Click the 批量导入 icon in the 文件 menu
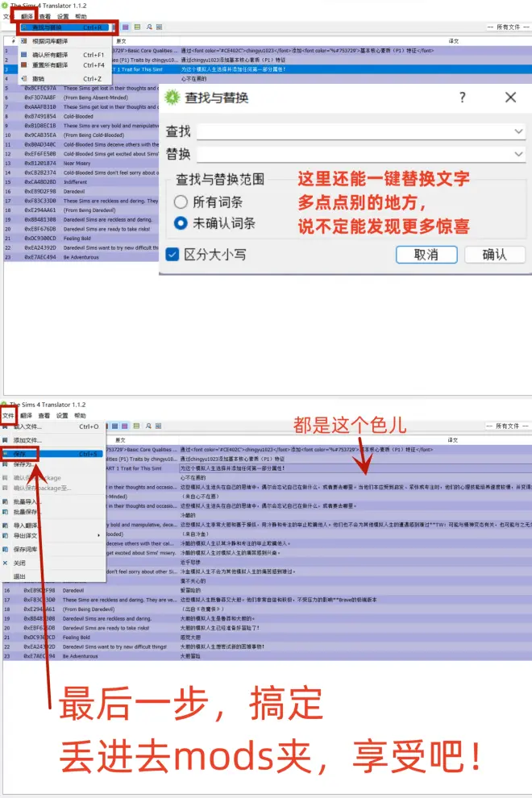Screen dimensions: 532x798 6,501
